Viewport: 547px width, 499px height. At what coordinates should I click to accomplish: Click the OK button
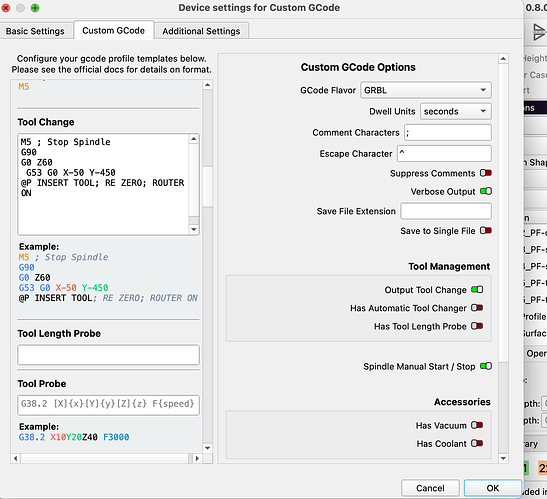click(493, 488)
